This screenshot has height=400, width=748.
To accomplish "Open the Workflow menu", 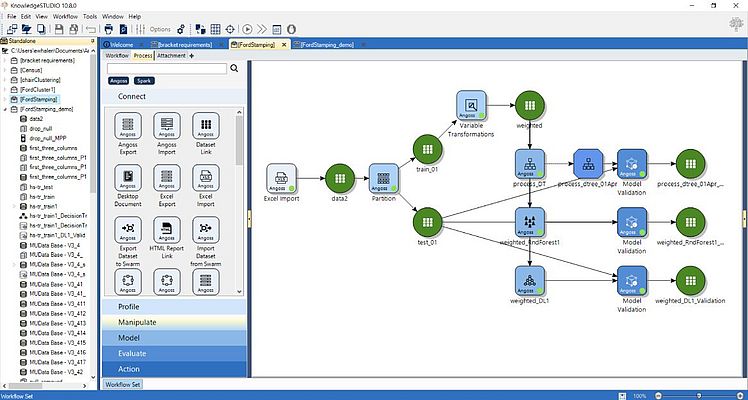I will coord(64,17).
